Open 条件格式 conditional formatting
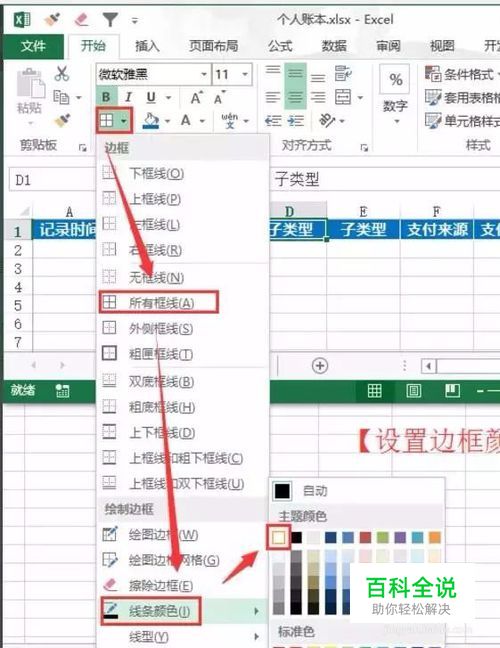 click(x=462, y=74)
